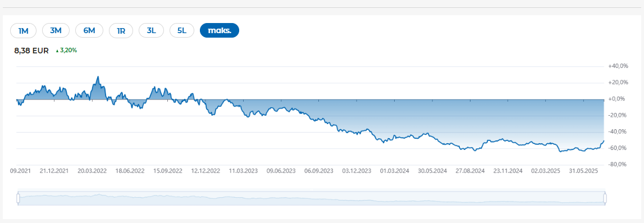This screenshot has height=223, width=644.
Task: Select the 1R one-year range
Action: [x=121, y=30]
